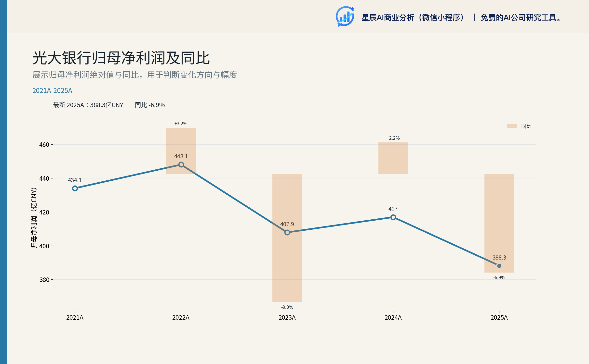The image size is (589, 364).
Task: Click the +3.2% percentage label
Action: (181, 124)
